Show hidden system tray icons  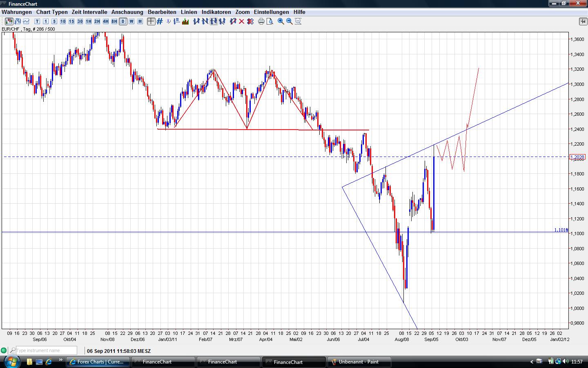pyautogui.click(x=532, y=362)
